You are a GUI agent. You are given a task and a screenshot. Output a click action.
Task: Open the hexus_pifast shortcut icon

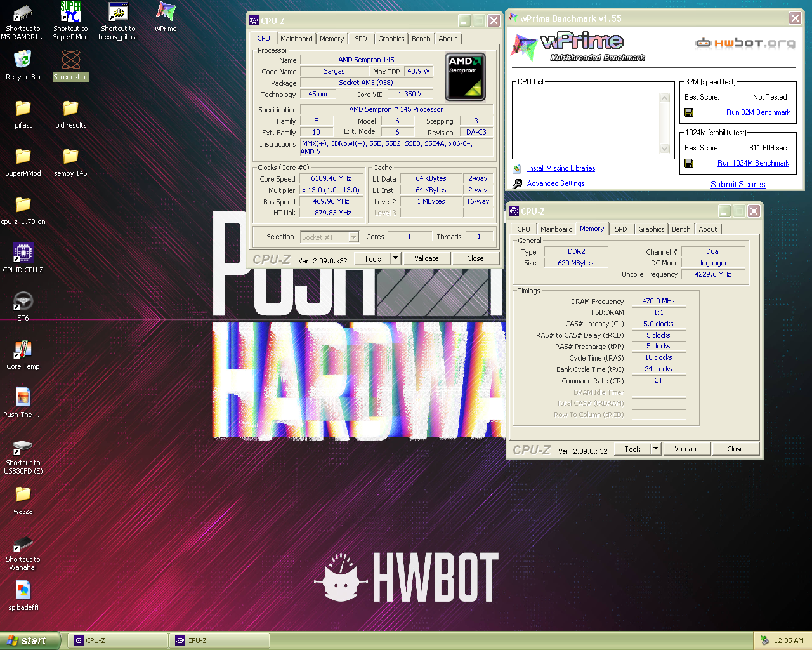point(118,13)
